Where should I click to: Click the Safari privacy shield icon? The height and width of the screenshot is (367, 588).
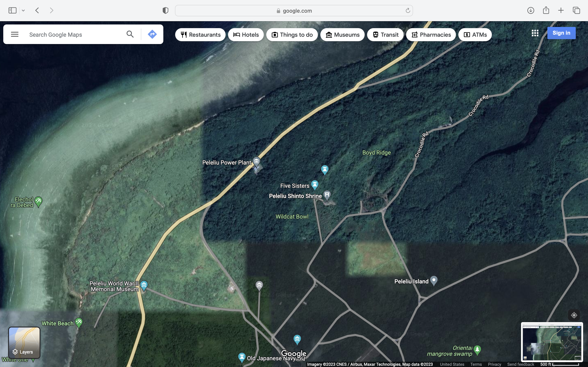coord(165,10)
